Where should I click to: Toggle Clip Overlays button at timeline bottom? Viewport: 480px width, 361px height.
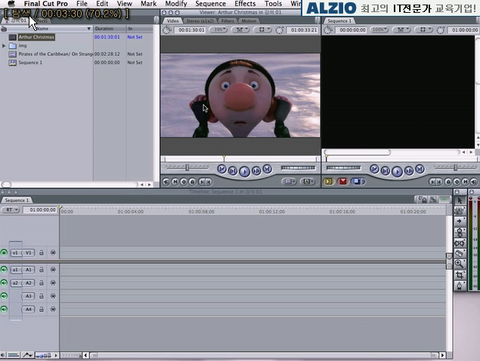tap(28, 355)
